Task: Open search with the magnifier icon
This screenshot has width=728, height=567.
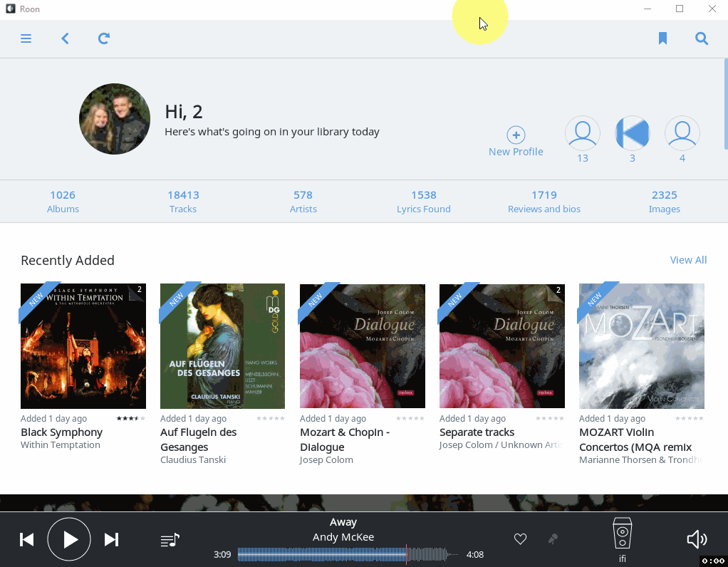Action: [x=702, y=38]
